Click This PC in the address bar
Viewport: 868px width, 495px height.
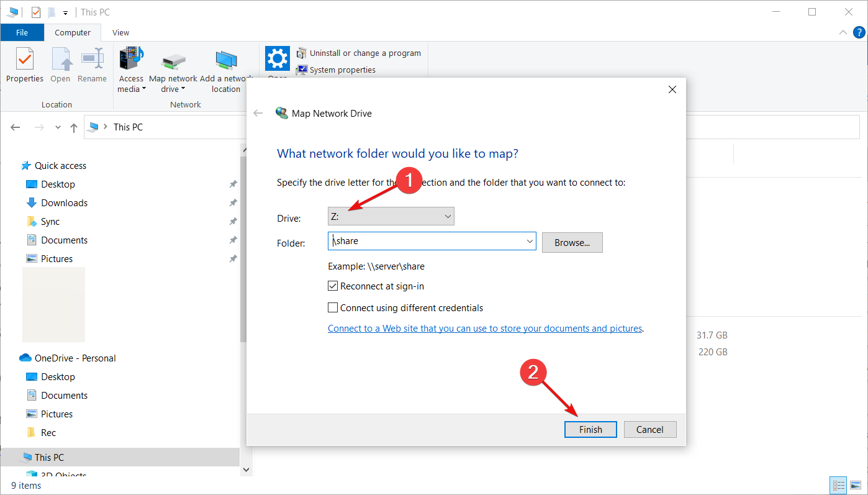tap(128, 127)
